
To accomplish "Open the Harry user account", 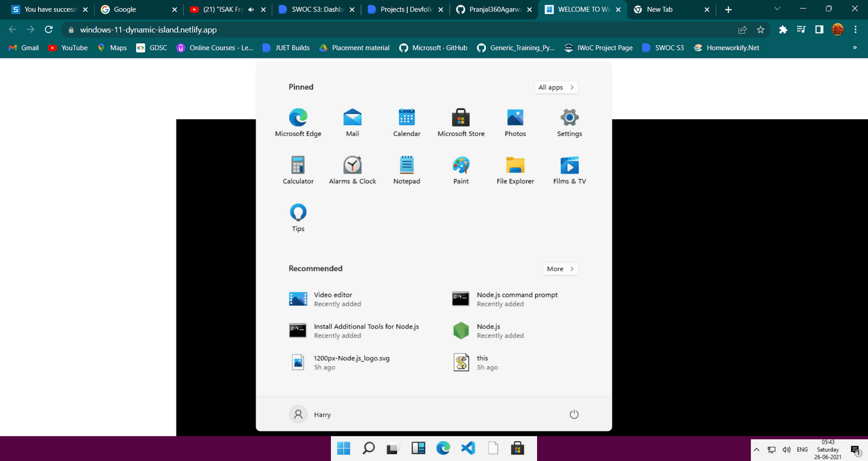I will 310,415.
